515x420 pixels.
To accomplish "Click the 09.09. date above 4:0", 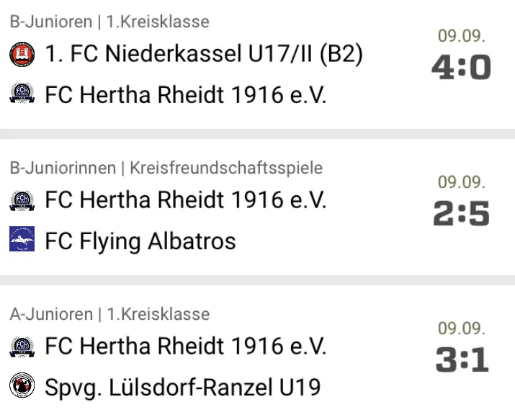I will 462,36.
